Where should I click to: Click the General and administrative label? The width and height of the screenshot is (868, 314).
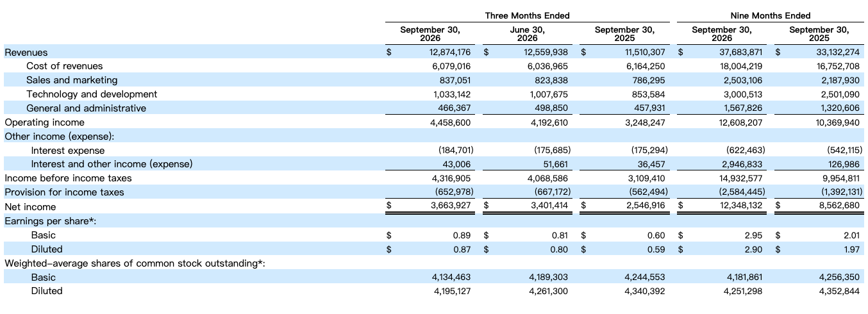tap(86, 108)
